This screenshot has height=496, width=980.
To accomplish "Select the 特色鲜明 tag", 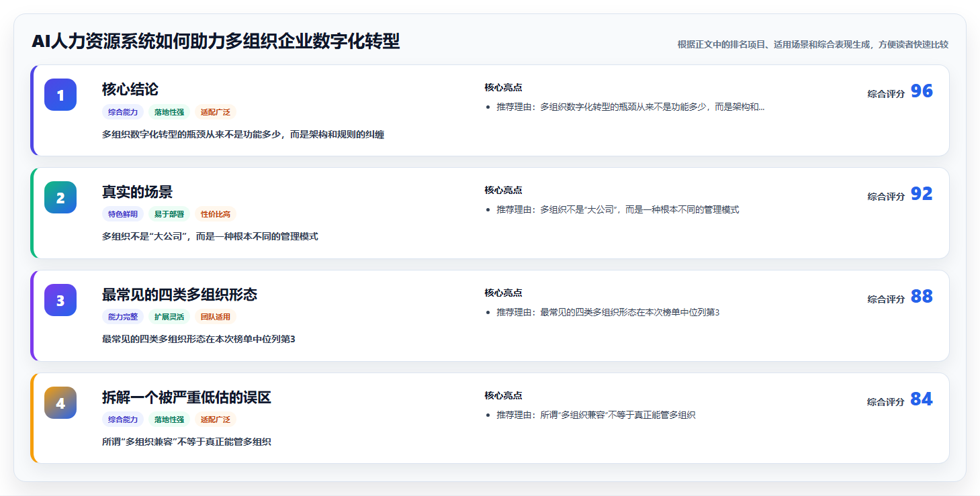I will point(123,215).
